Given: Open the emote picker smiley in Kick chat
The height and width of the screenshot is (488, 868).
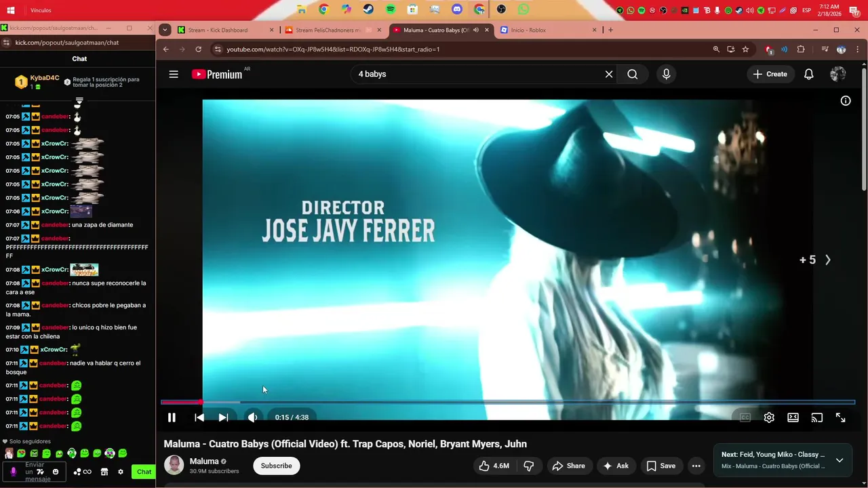Looking at the screenshot, I should (x=56, y=472).
